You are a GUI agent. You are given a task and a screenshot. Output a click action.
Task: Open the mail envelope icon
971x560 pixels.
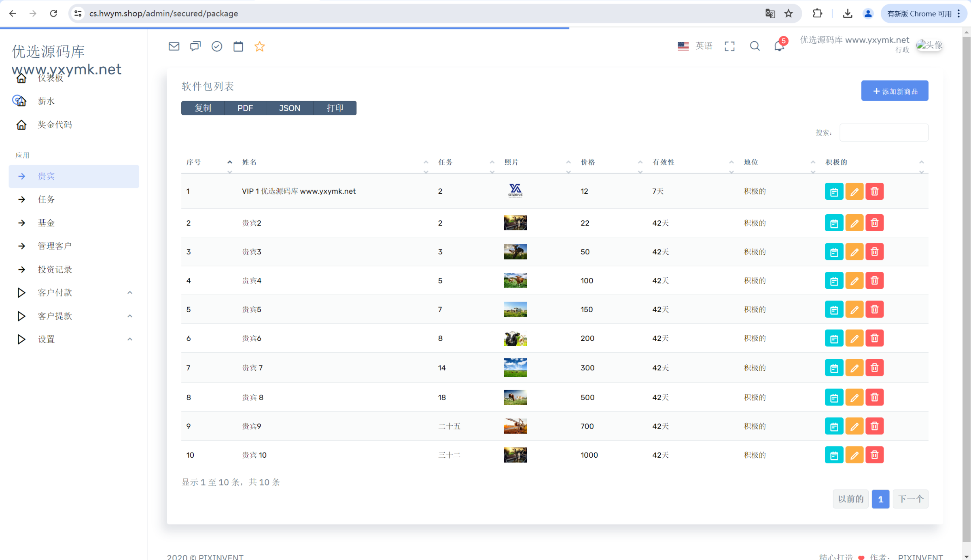click(x=174, y=46)
